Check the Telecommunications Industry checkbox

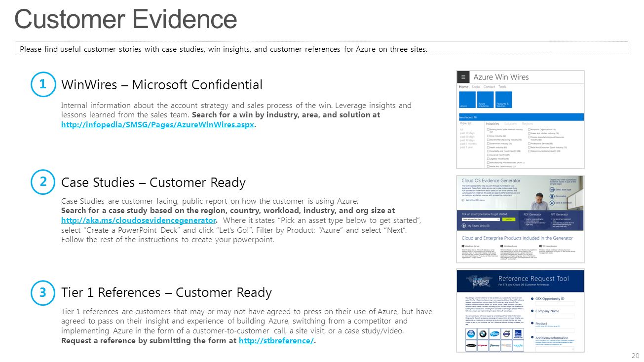[x=529, y=151]
